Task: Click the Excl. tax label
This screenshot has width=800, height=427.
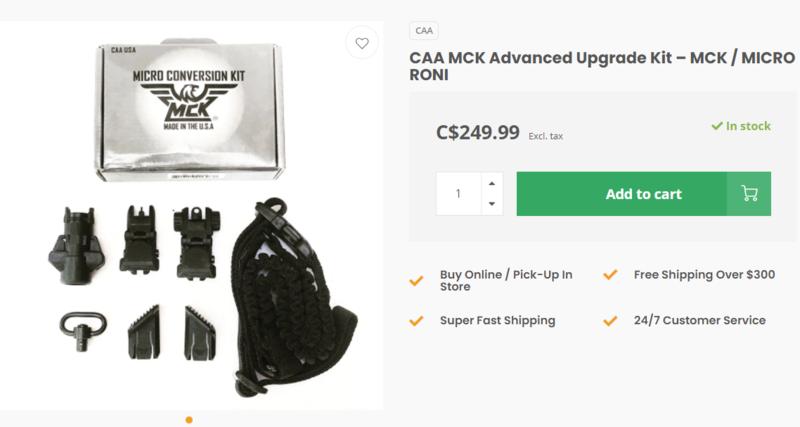Action: pyautogui.click(x=545, y=136)
